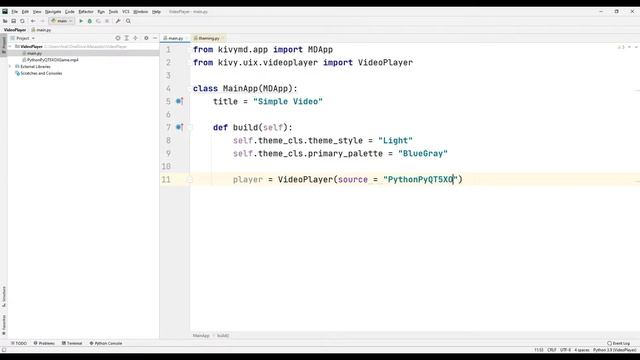The height and width of the screenshot is (360, 640).
Task: Open the View menu
Action: point(37,12)
